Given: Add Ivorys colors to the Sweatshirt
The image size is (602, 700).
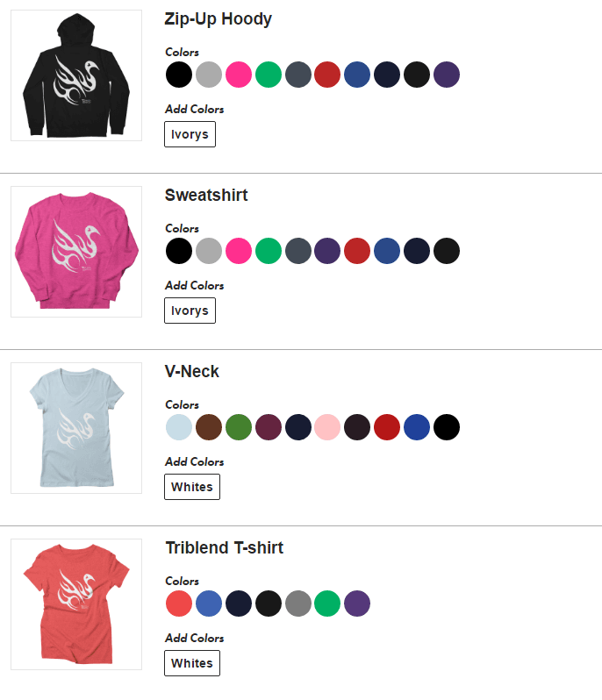Looking at the screenshot, I should pyautogui.click(x=190, y=311).
